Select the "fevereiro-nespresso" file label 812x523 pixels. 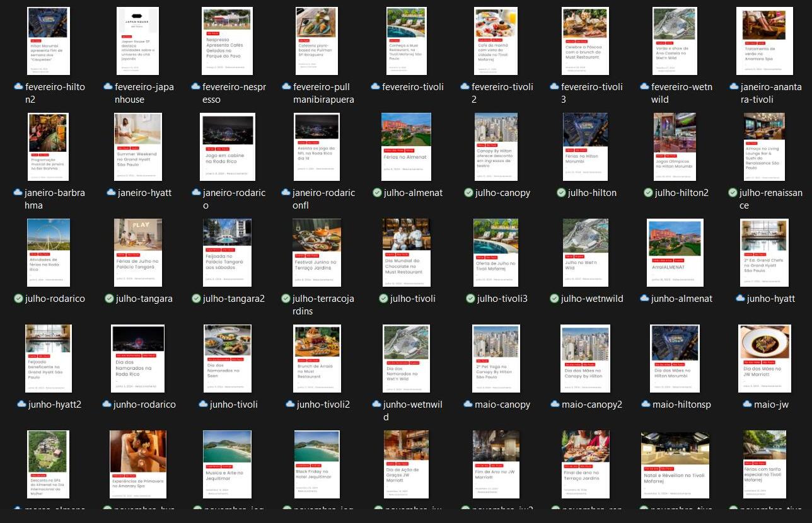235,93
